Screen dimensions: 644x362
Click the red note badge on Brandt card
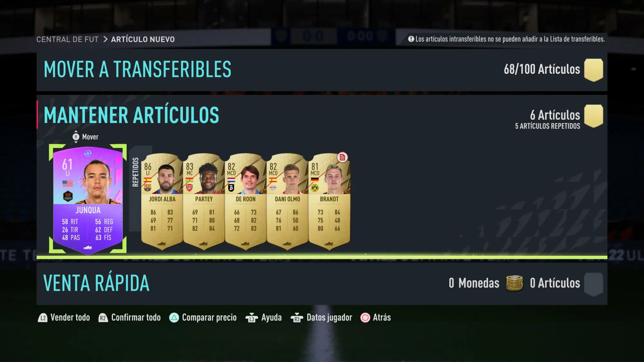342,157
